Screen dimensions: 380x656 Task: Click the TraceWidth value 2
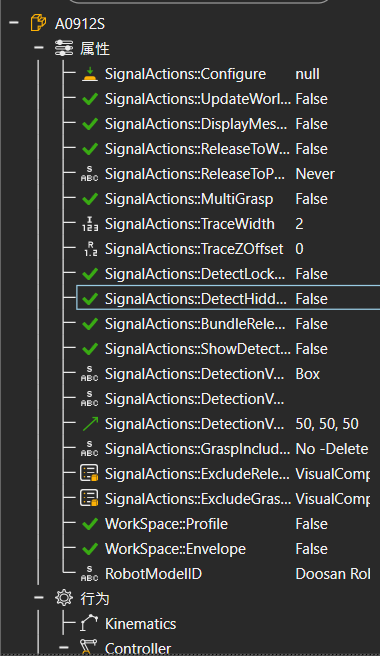point(299,224)
